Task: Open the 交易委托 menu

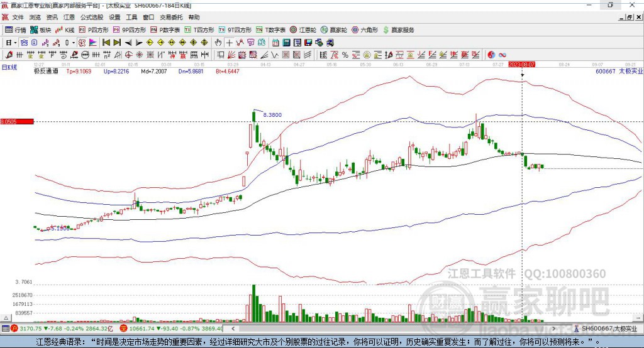Action: click(x=171, y=17)
